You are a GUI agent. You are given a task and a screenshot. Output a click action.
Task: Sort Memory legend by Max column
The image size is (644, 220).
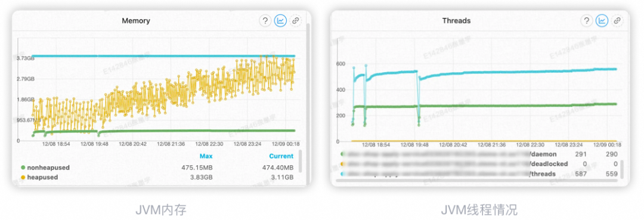tap(206, 156)
